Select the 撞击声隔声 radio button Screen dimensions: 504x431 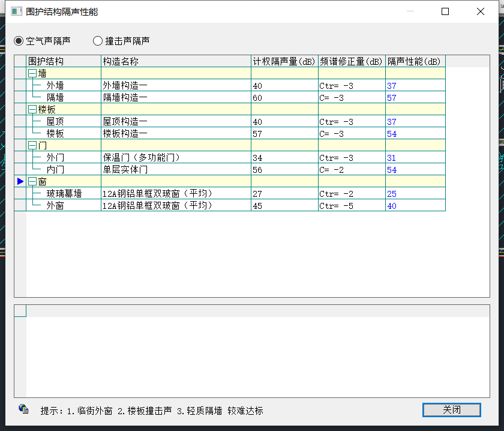tap(98, 41)
